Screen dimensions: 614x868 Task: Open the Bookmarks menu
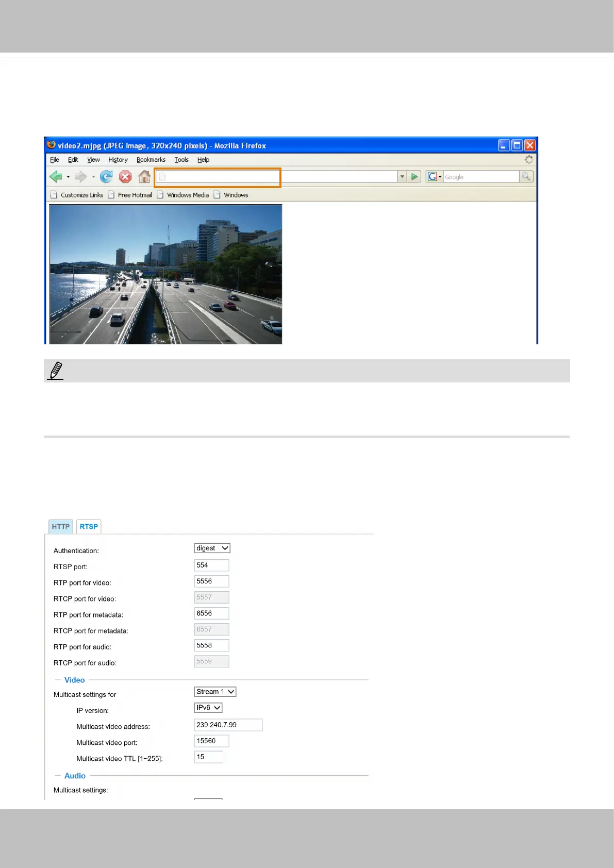click(x=151, y=160)
